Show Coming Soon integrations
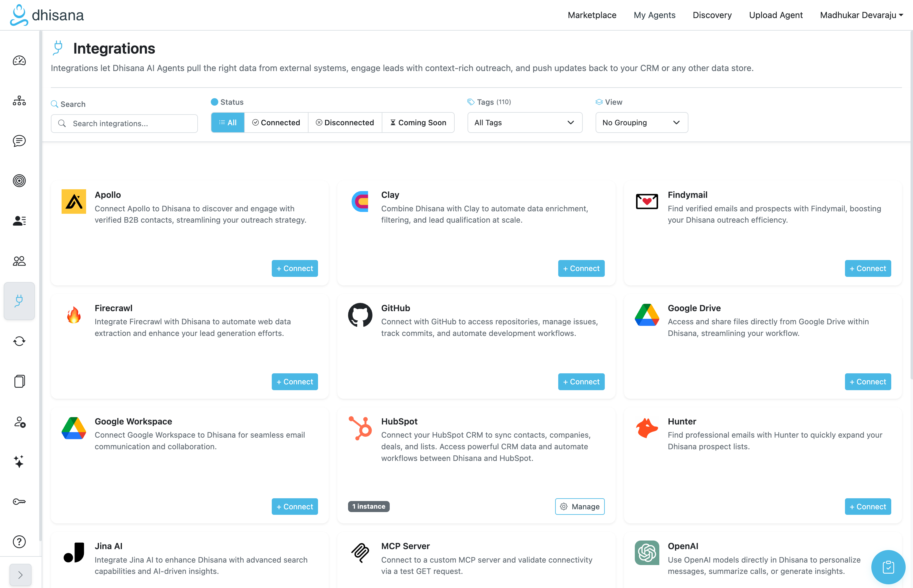This screenshot has width=913, height=588. click(x=418, y=123)
